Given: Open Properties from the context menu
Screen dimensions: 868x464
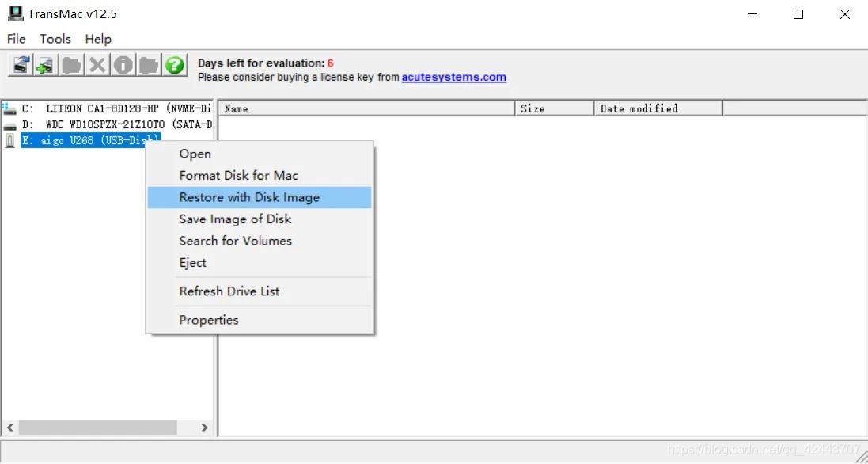Looking at the screenshot, I should [260, 320].
